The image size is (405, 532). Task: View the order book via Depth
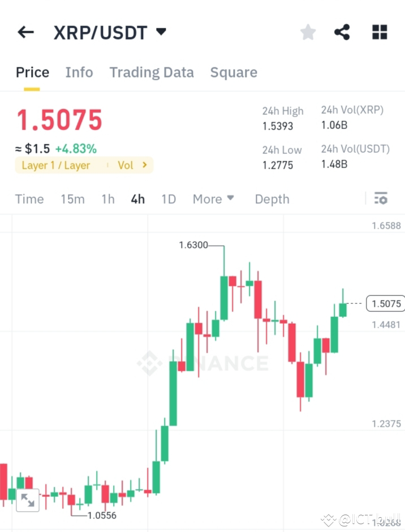[x=272, y=199]
